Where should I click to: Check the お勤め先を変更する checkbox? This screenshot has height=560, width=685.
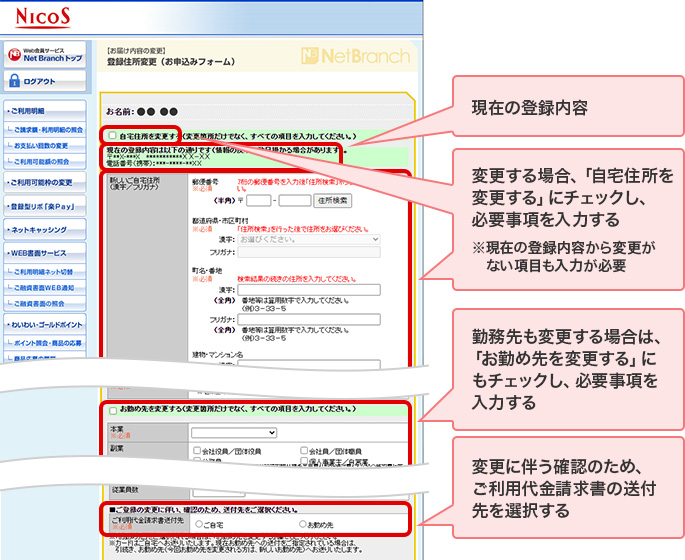pyautogui.click(x=112, y=410)
